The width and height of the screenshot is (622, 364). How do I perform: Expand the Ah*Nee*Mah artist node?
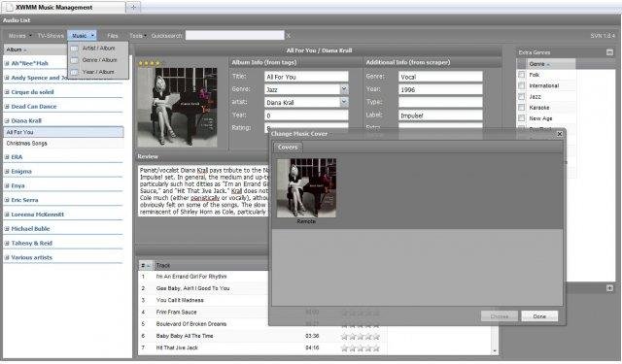7,63
